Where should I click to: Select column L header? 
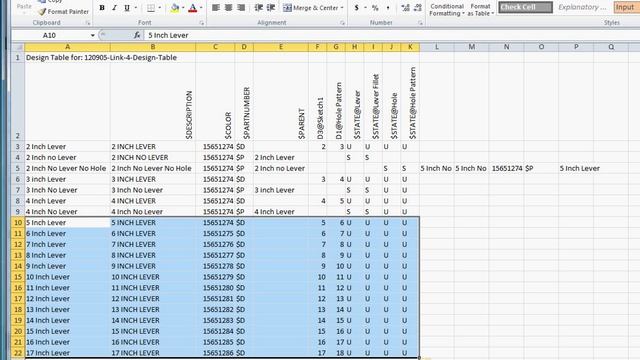[x=437, y=47]
